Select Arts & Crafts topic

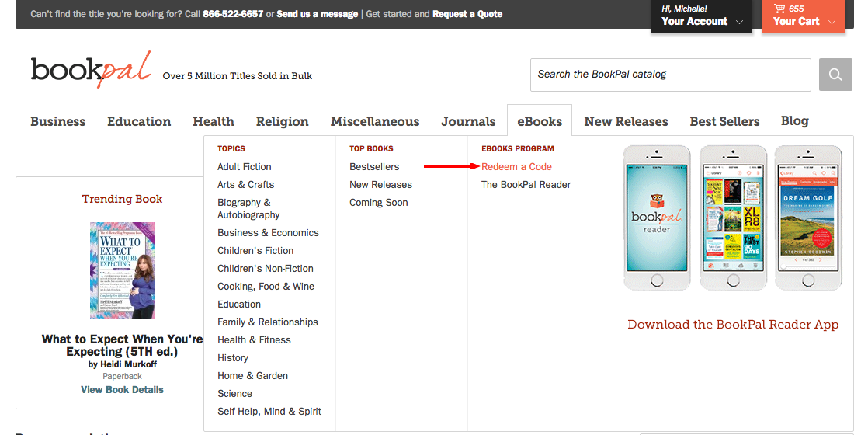(246, 185)
